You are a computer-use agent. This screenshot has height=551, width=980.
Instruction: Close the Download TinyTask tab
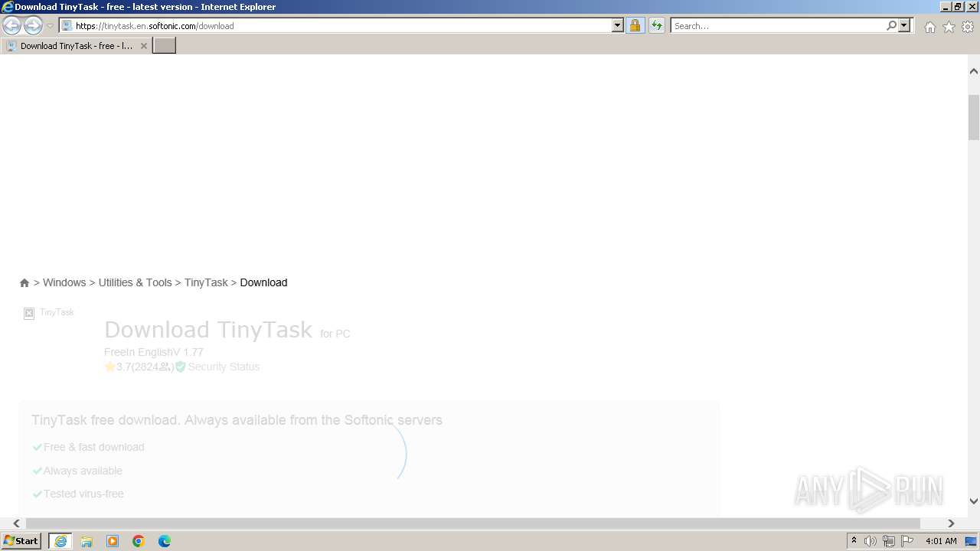(x=143, y=46)
